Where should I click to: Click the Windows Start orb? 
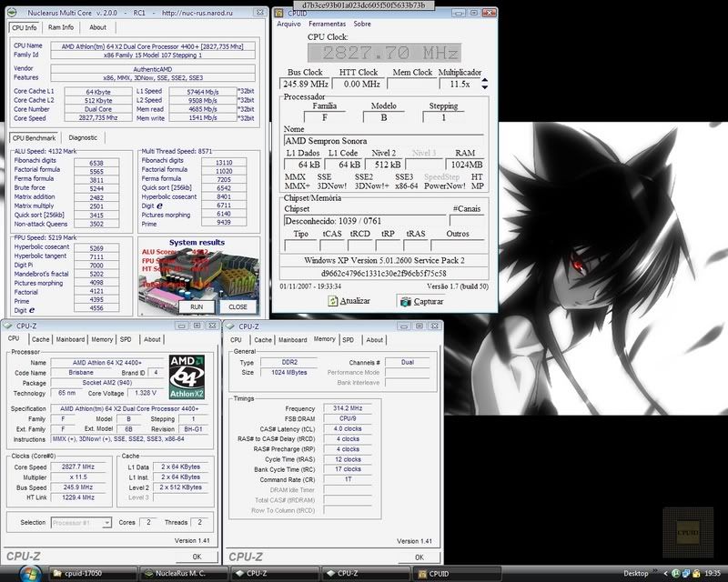pyautogui.click(x=18, y=573)
